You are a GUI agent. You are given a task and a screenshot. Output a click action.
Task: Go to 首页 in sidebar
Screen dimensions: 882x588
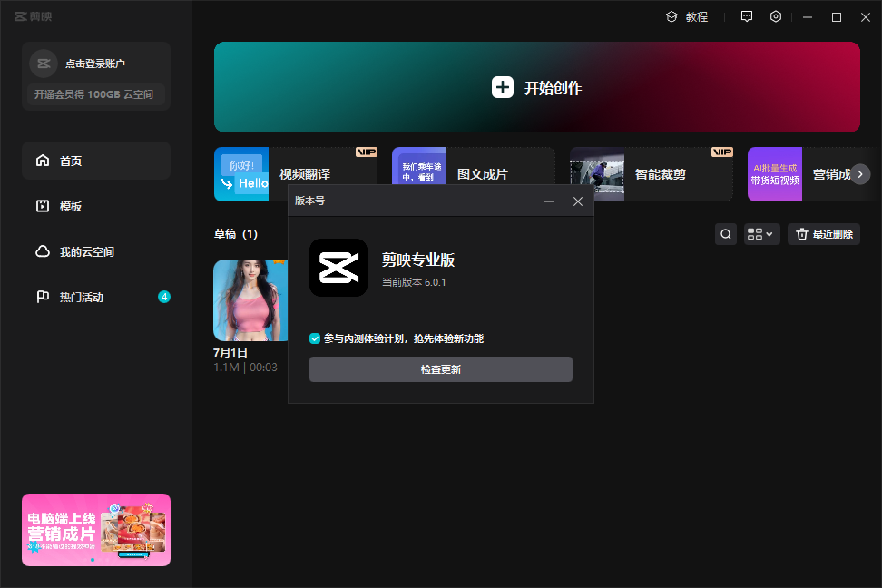coord(96,161)
